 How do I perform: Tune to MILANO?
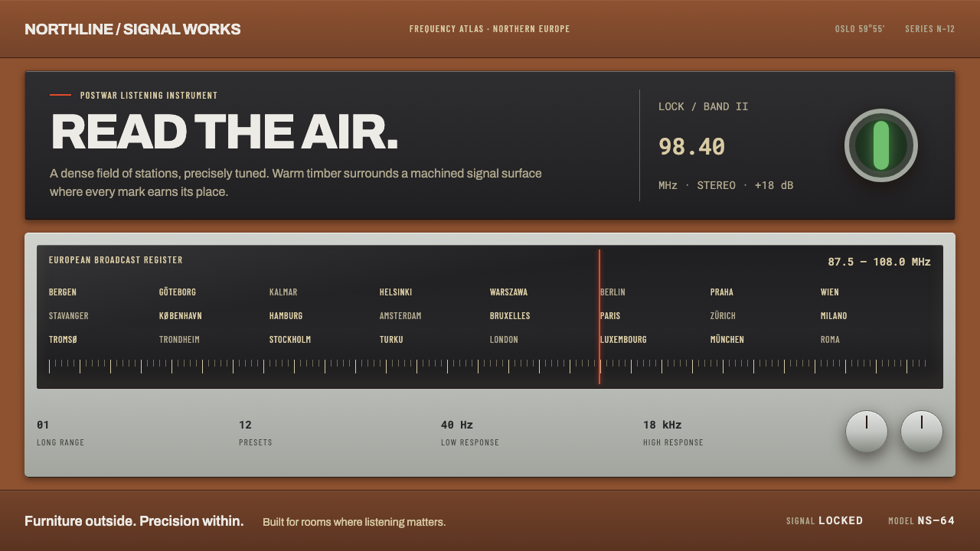point(834,316)
